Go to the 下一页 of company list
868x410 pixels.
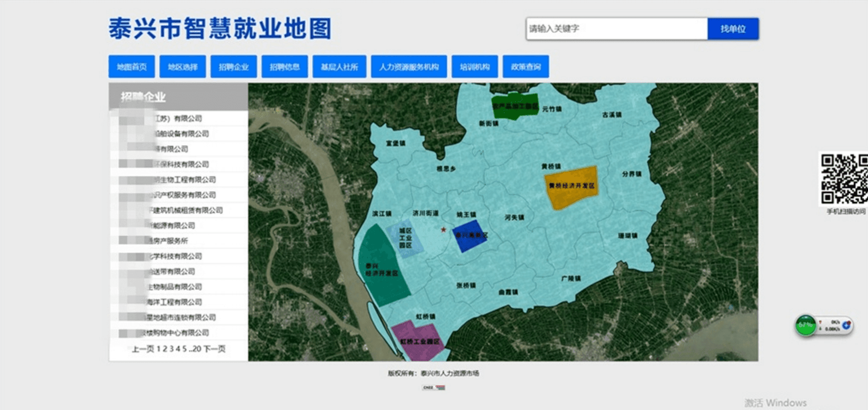[x=214, y=349]
